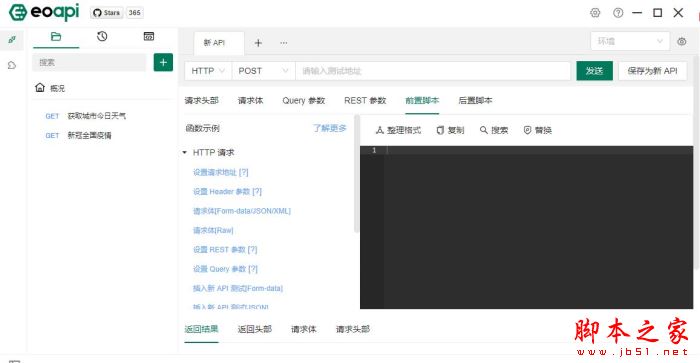The height and width of the screenshot is (363, 700).
Task: Switch to the API folder tab
Action: [x=56, y=37]
